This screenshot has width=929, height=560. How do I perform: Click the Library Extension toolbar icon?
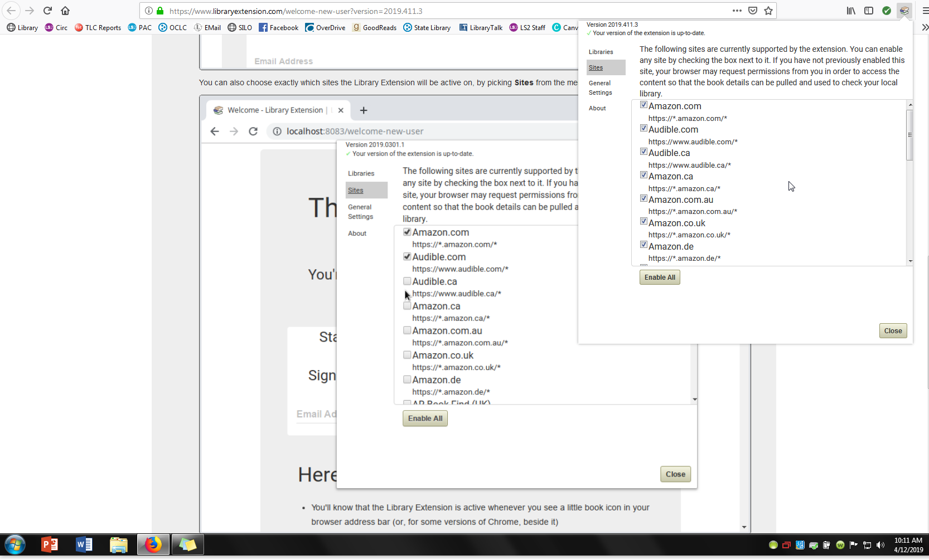tap(904, 11)
